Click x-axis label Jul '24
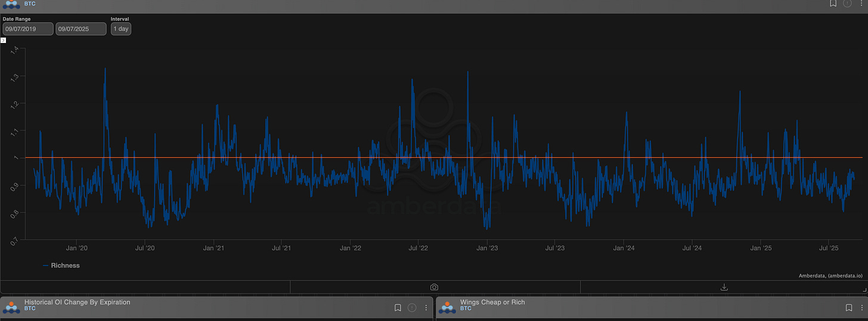The height and width of the screenshot is (321, 868). point(692,248)
